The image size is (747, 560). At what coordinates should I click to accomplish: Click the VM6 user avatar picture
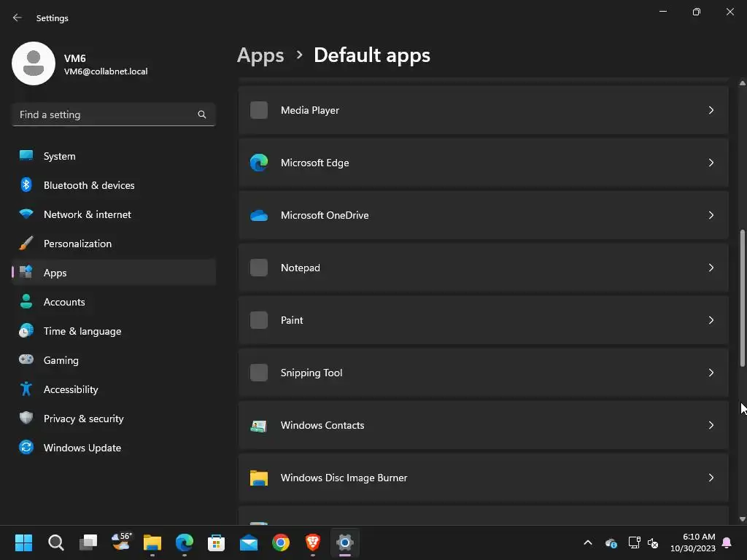pos(34,64)
